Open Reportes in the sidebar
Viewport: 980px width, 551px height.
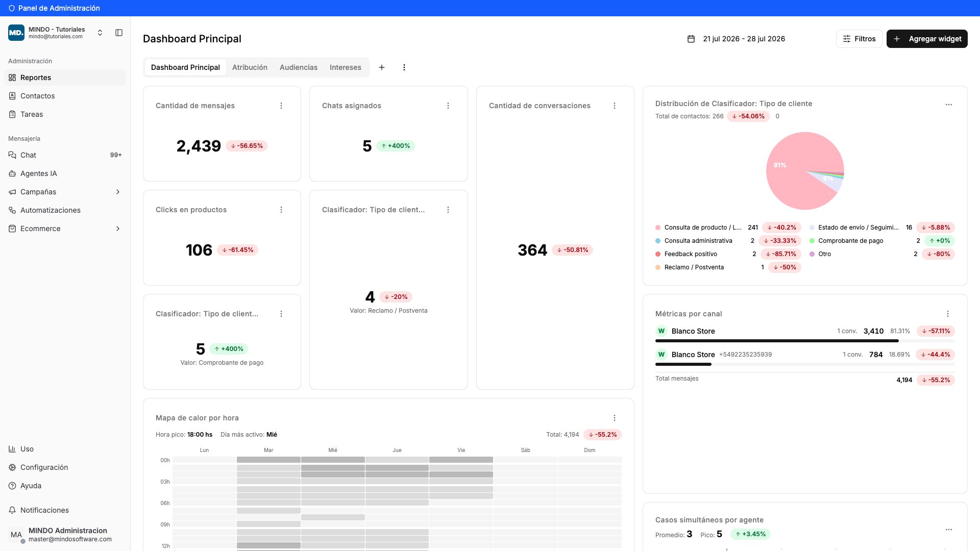[65, 78]
